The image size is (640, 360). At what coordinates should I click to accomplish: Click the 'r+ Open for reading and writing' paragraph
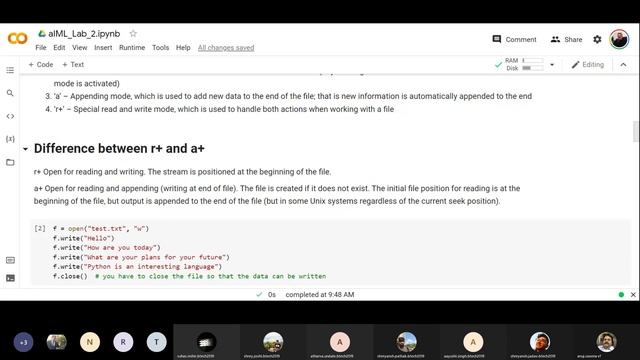[x=182, y=172]
